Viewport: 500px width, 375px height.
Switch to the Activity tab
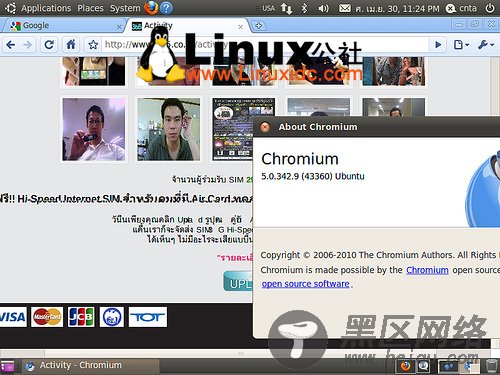[187, 25]
